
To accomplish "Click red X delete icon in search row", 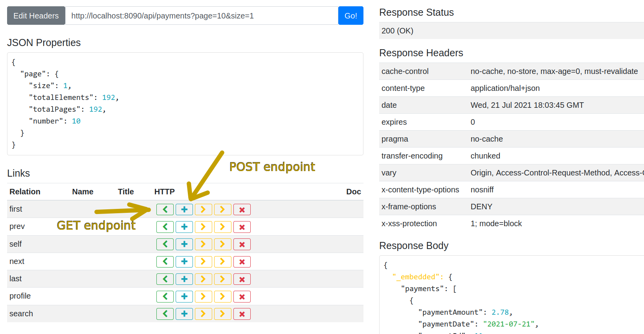I will tap(242, 314).
